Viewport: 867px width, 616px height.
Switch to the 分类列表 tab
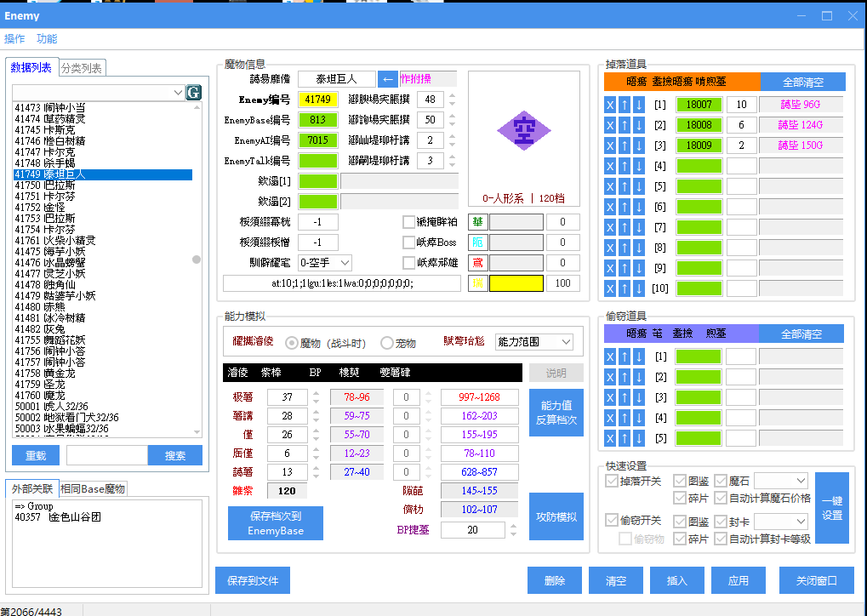point(82,68)
